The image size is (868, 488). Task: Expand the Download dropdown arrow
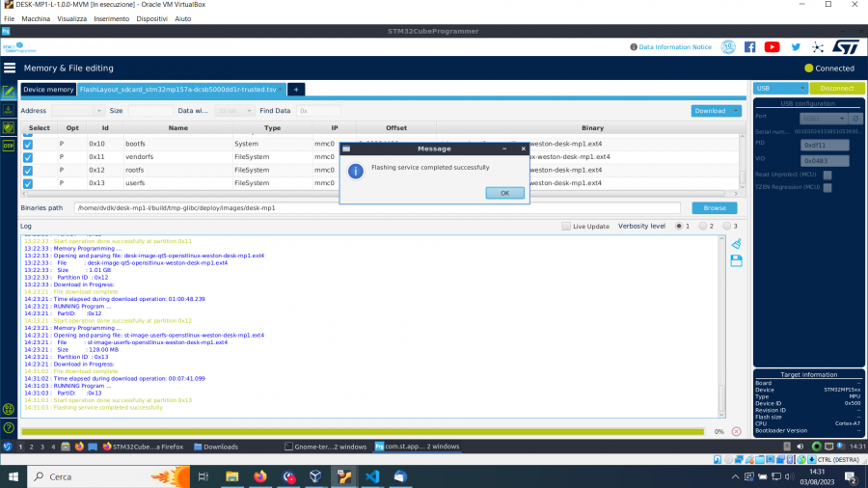(x=734, y=111)
